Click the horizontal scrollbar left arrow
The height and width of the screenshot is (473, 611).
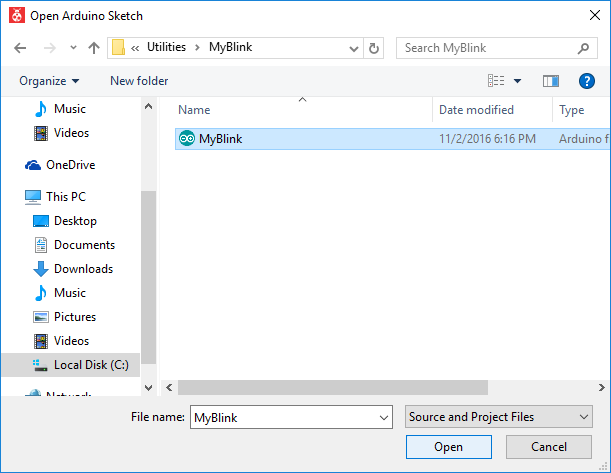click(169, 388)
